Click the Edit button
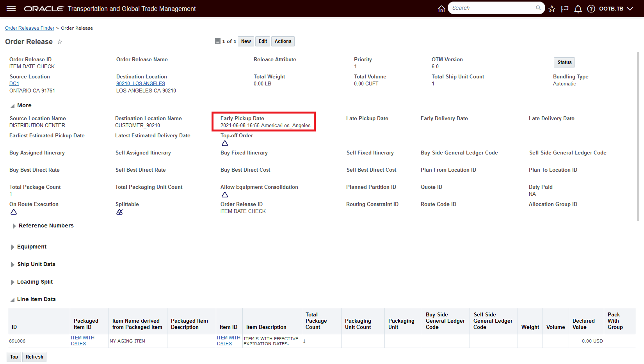Viewport: 644px width, 364px height. [263, 41]
